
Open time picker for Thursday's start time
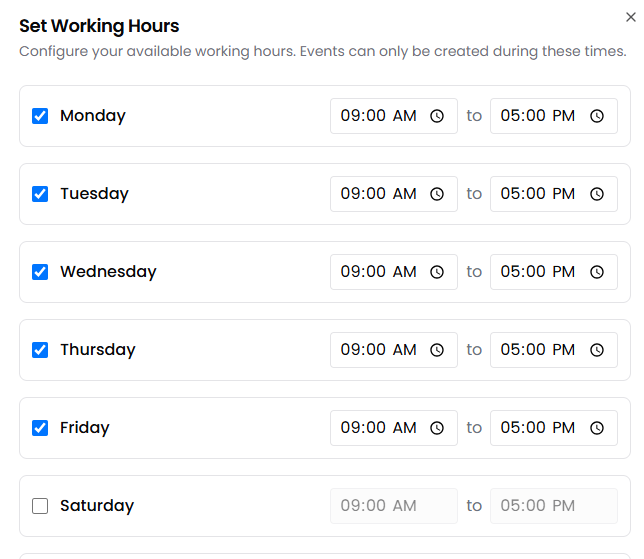click(437, 350)
